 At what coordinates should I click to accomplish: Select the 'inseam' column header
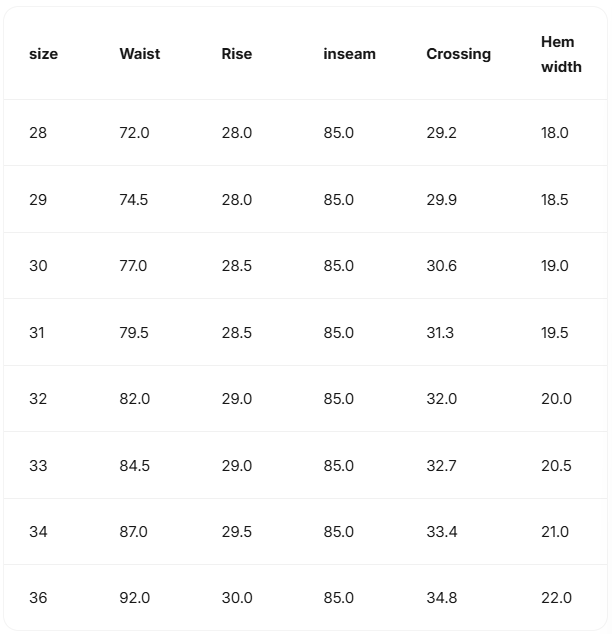point(349,54)
